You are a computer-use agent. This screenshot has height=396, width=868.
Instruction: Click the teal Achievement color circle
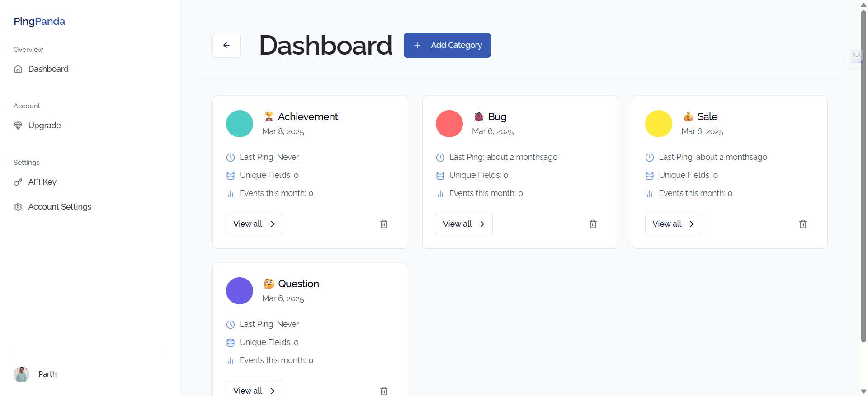tap(239, 124)
